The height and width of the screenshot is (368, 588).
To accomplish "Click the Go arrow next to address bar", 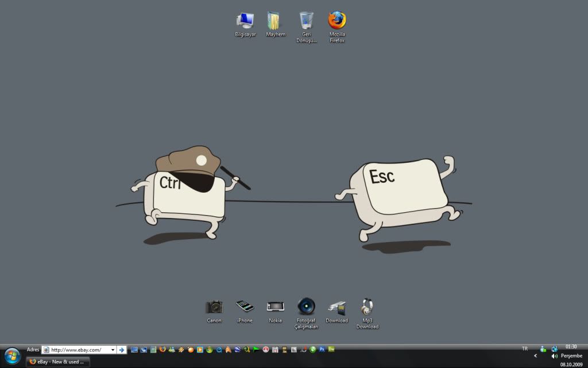I will 122,350.
